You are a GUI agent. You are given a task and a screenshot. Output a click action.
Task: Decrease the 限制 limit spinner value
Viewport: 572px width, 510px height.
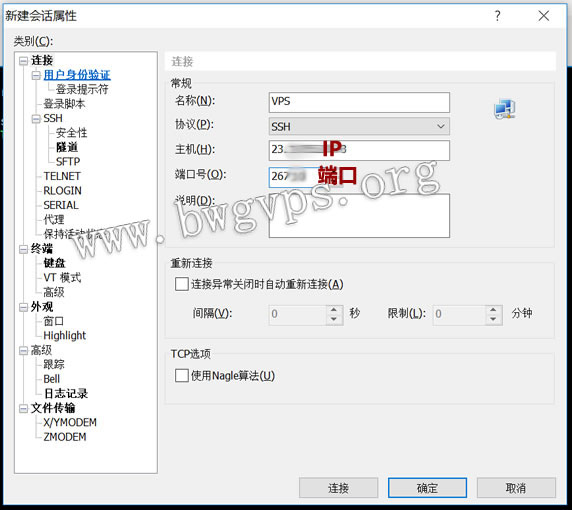(493, 319)
